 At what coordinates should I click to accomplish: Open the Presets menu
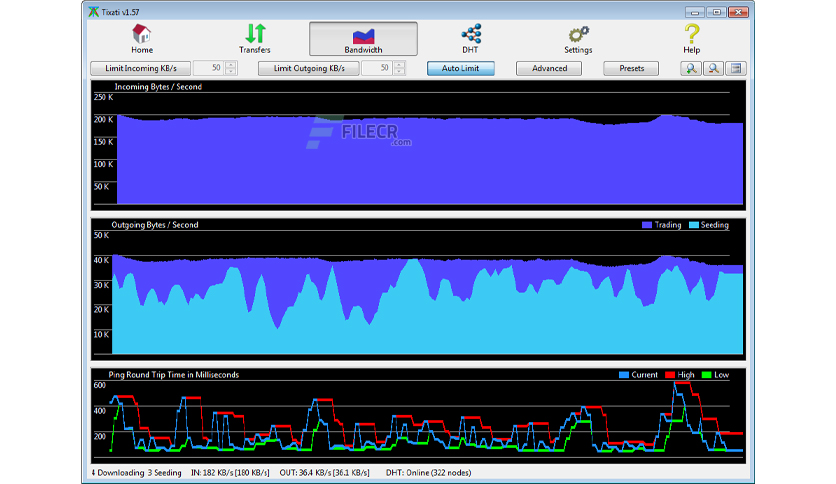(631, 68)
